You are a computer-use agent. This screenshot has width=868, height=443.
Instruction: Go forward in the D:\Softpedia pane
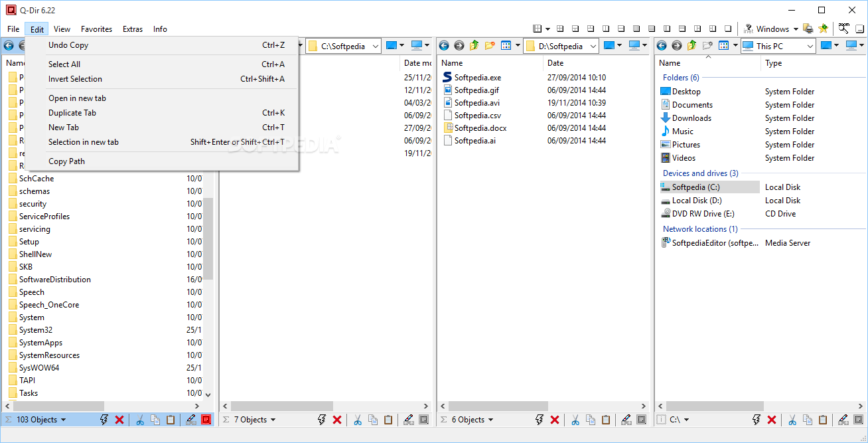(459, 46)
